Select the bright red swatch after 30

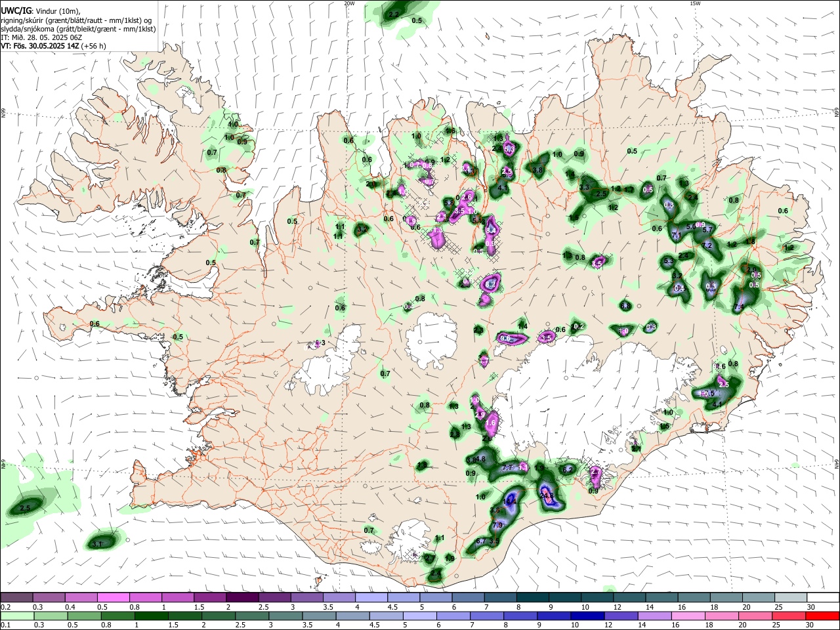(x=823, y=616)
